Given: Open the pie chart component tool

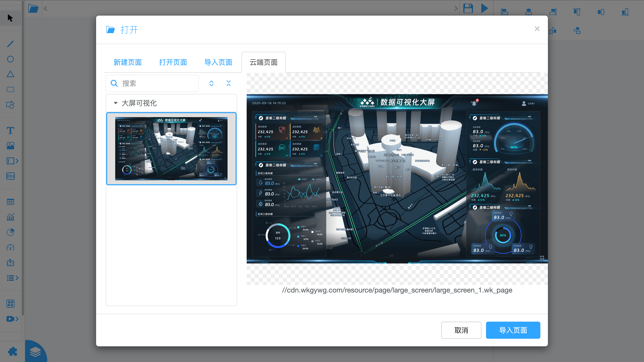Looking at the screenshot, I should tap(10, 232).
